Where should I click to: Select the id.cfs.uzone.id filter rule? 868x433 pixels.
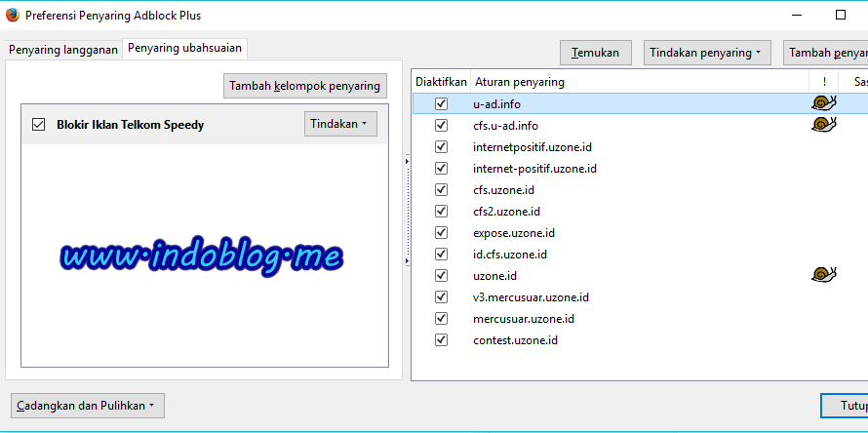[510, 255]
